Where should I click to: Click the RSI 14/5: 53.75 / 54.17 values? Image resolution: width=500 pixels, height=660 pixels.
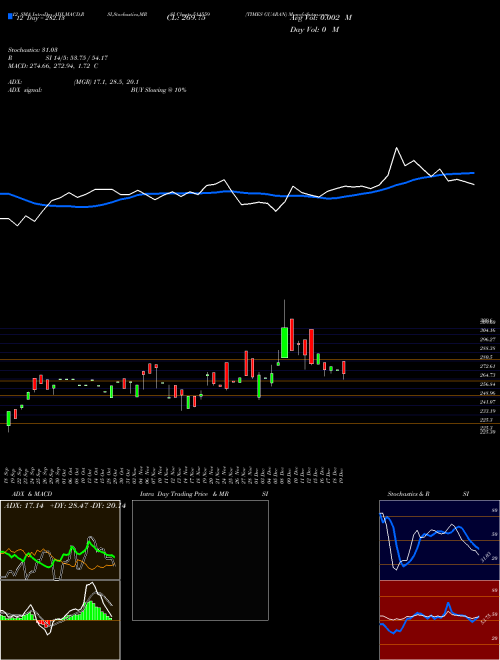77,58
